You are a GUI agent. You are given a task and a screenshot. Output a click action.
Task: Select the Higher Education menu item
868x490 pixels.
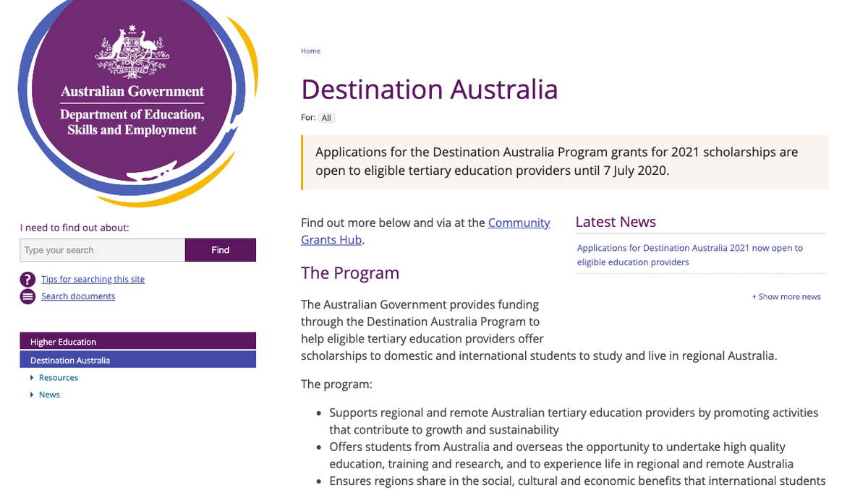pos(138,341)
